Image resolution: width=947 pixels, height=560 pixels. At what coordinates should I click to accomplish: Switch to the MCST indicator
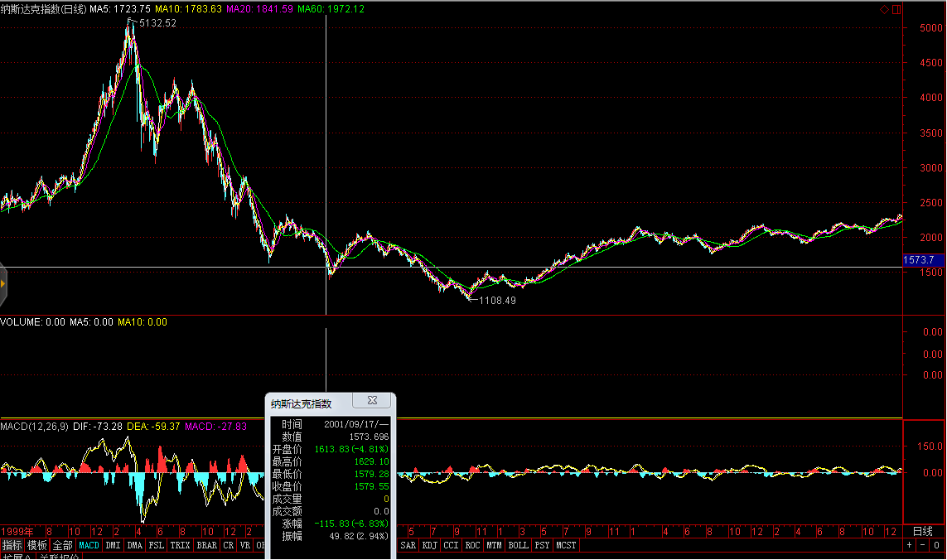pos(566,545)
